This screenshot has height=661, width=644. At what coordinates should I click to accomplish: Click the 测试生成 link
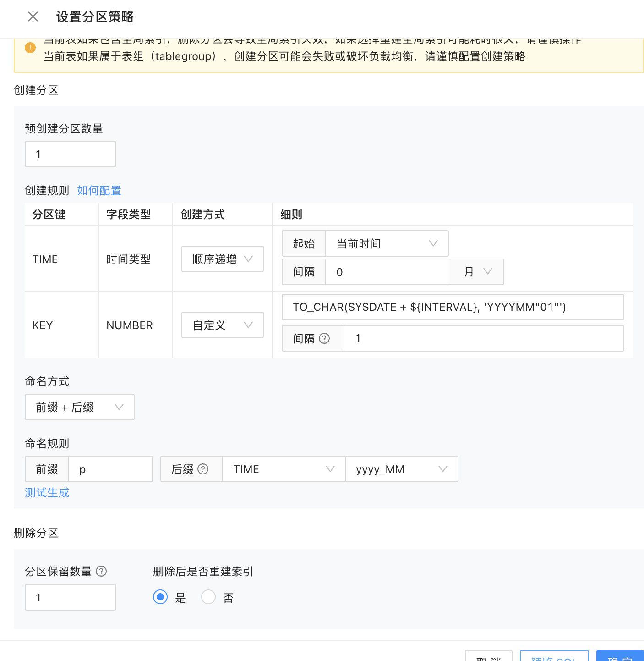(x=47, y=493)
